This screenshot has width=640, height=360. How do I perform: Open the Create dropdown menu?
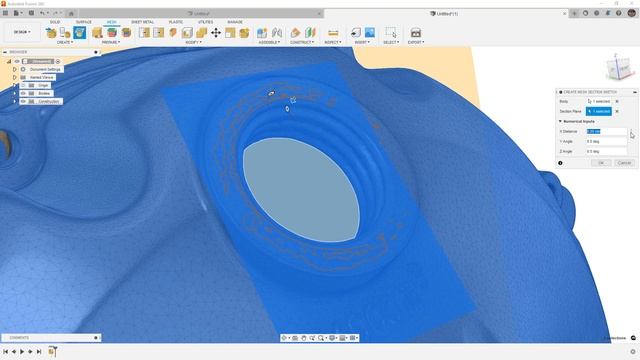[x=64, y=42]
